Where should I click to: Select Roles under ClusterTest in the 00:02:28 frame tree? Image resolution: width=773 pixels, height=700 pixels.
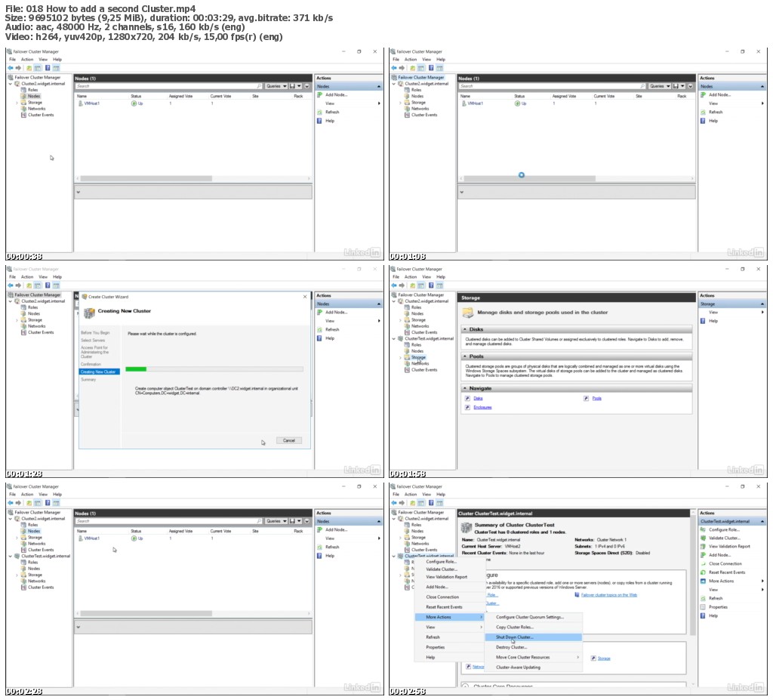click(32, 562)
